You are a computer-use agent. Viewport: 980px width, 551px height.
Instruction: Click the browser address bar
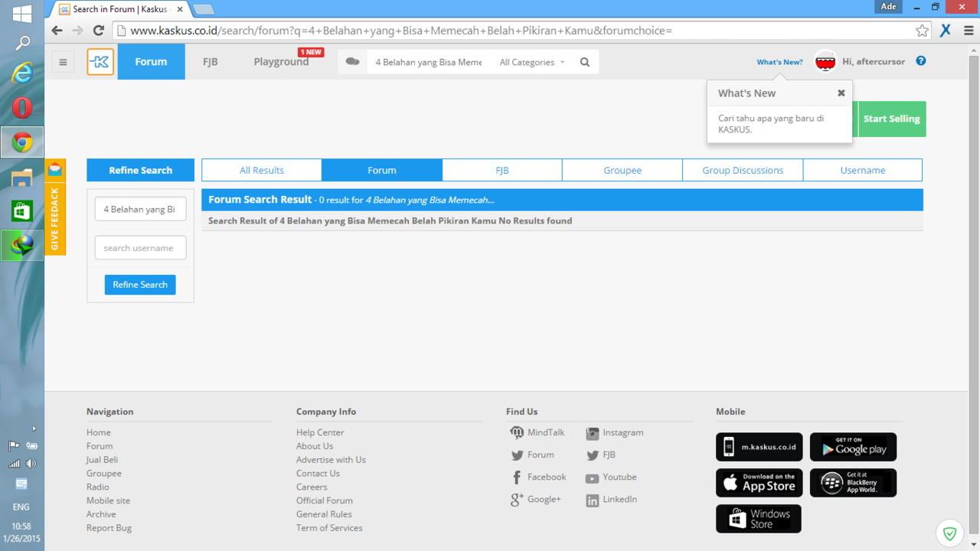(513, 31)
